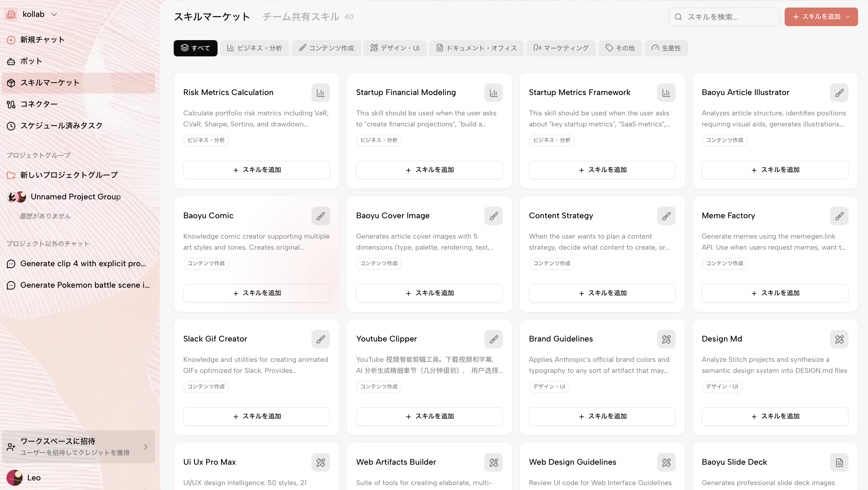
Task: Open chat 'Generate Pokemon battle scene i...'
Action: point(78,285)
